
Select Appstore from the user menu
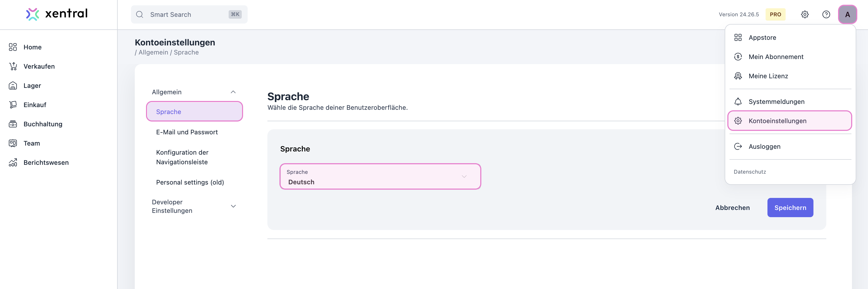pyautogui.click(x=762, y=38)
